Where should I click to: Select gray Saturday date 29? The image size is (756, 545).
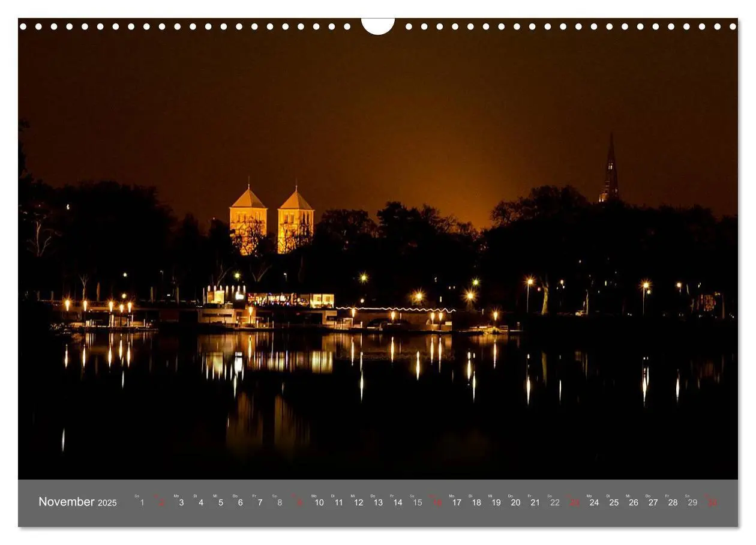(692, 502)
